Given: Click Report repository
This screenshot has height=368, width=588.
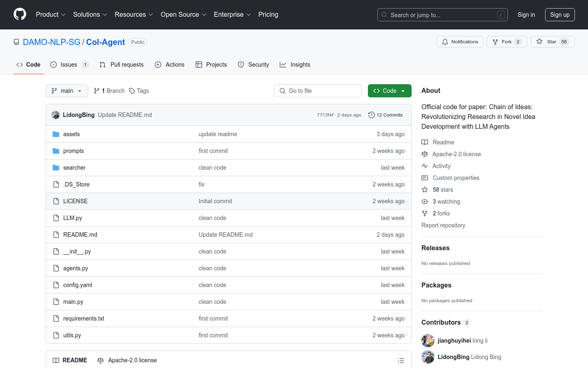Looking at the screenshot, I should point(443,225).
